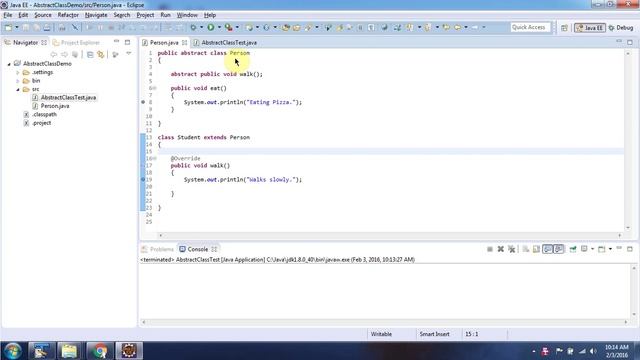Click the Pin Console icon
This screenshot has width=640, height=360.
click(573, 249)
